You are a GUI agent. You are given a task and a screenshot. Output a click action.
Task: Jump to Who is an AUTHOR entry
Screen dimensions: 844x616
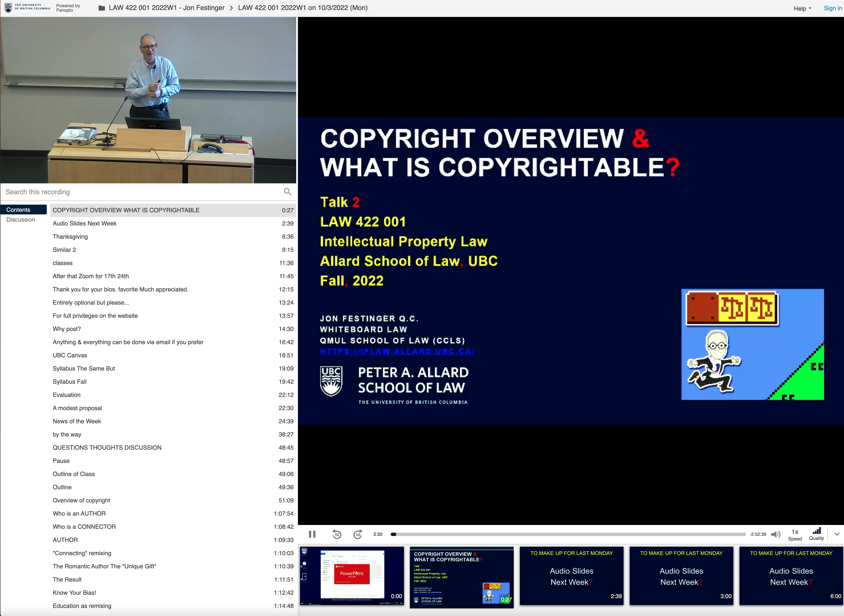(x=173, y=513)
